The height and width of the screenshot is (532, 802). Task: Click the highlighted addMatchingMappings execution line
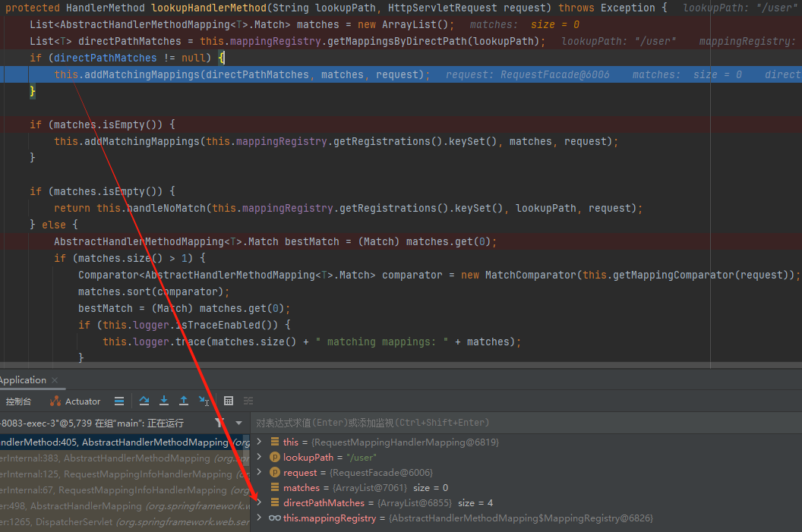pyautogui.click(x=401, y=74)
